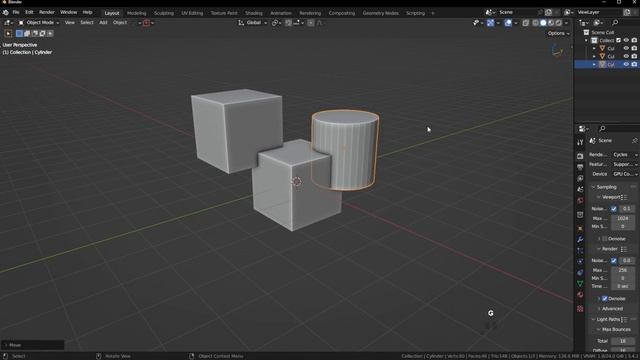Image resolution: width=640 pixels, height=360 pixels.
Task: Add a new workspace with plus icon
Action: point(433,13)
